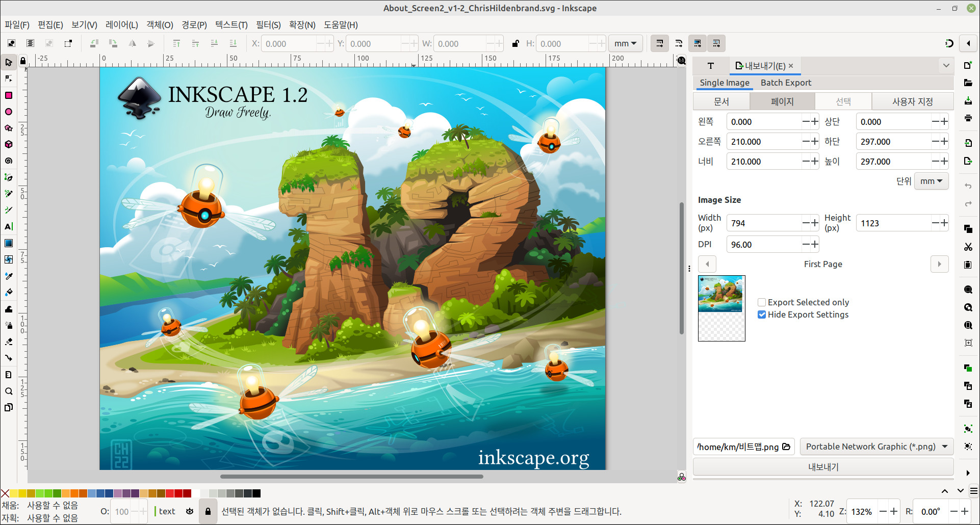Click the Width (px) input field
Screen dimensions: 980x525
[763, 223]
